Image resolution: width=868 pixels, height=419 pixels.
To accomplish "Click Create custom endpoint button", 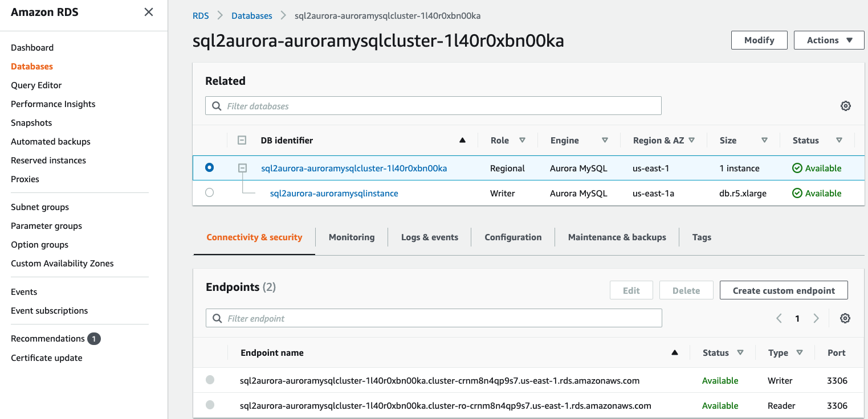I will (784, 290).
